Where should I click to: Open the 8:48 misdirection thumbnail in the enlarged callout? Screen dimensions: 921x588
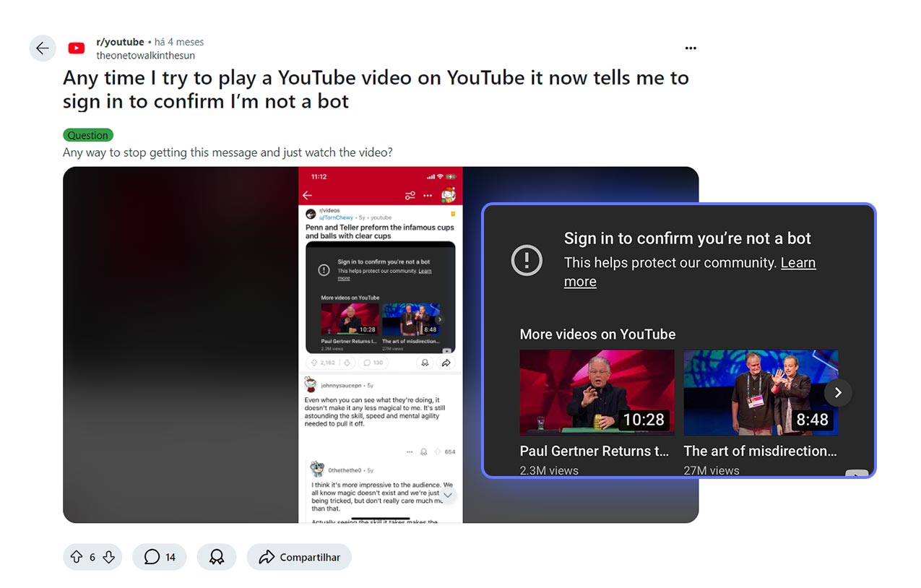761,393
